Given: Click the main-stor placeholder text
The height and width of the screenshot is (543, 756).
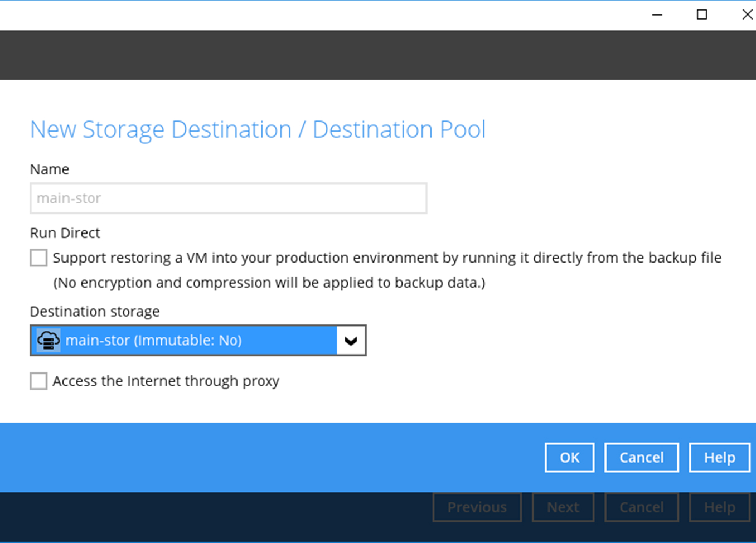Looking at the screenshot, I should point(69,198).
